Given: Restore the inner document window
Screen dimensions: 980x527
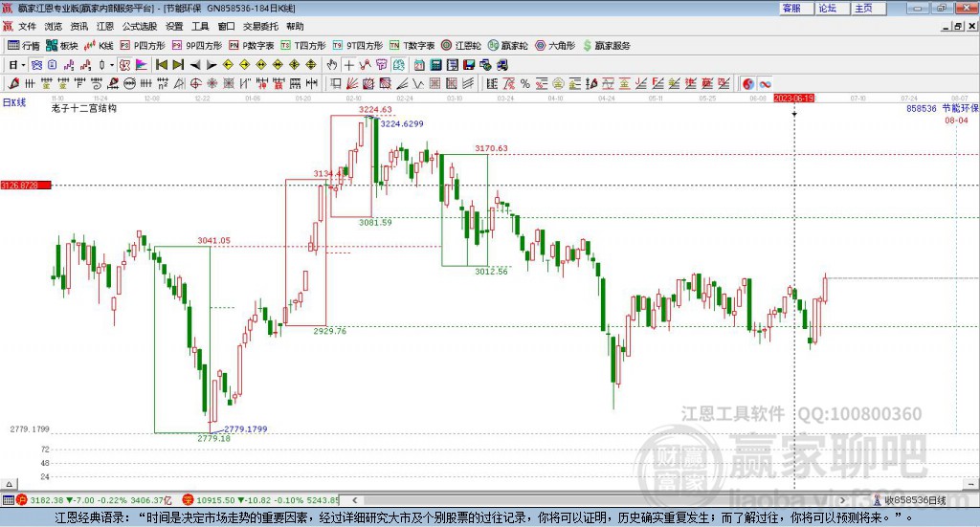Looking at the screenshot, I should [957, 26].
